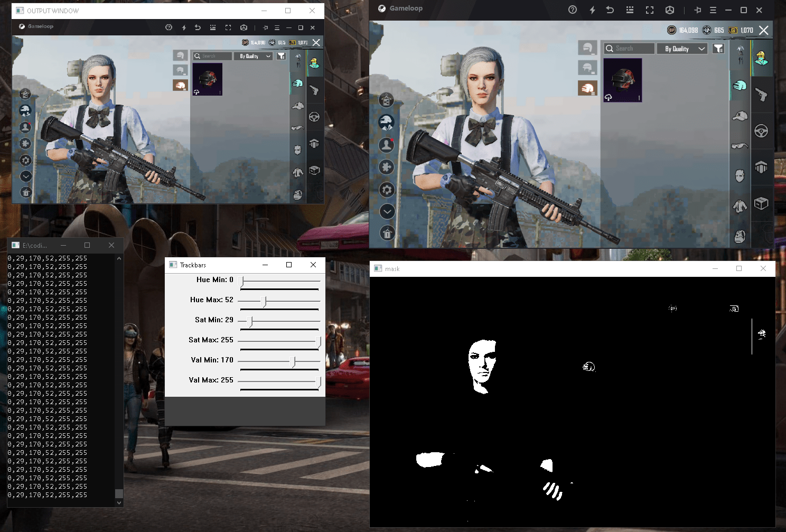
Task: Open the jacket category in the large Gameloop sidebar
Action: [x=740, y=207]
